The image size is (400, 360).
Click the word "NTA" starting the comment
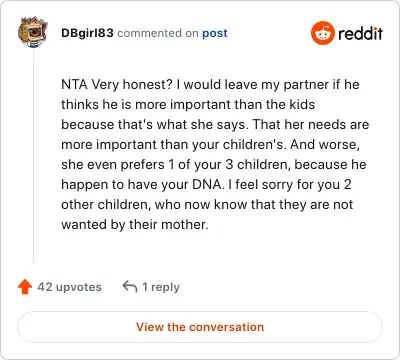tap(74, 84)
